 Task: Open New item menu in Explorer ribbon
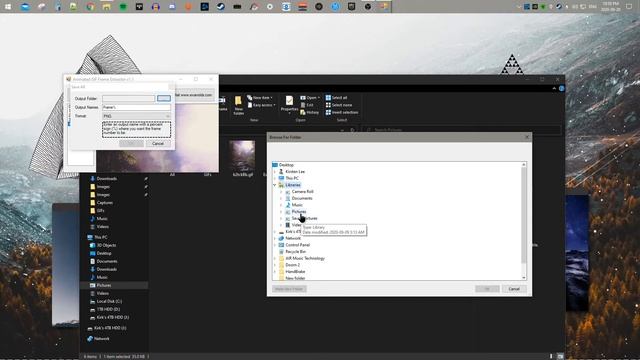pos(260,98)
